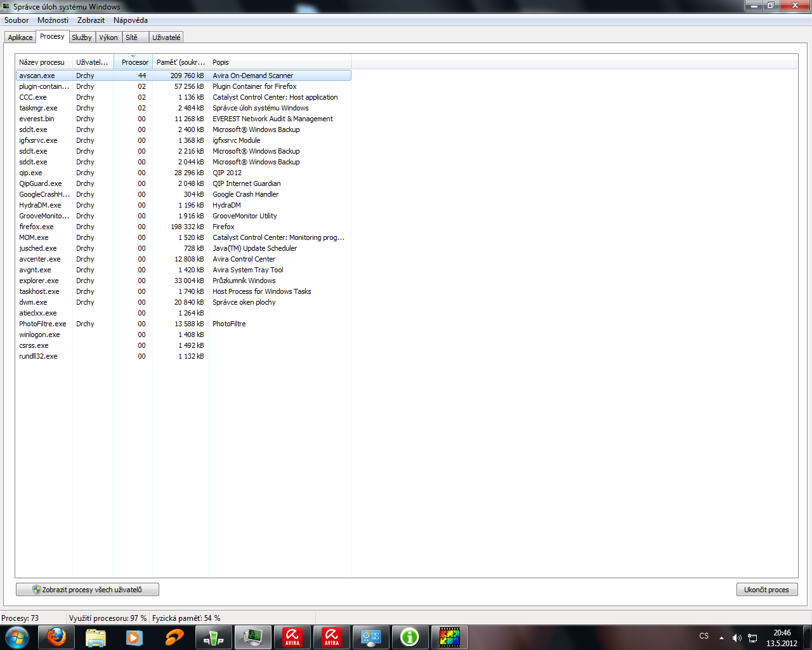Select the avcenter.exe process

click(x=183, y=259)
